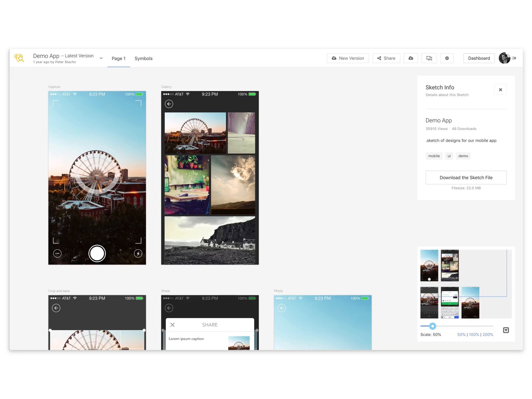Open the minimap panel collapse dropdown arrow
This screenshot has height=399, width=532.
coord(506,330)
